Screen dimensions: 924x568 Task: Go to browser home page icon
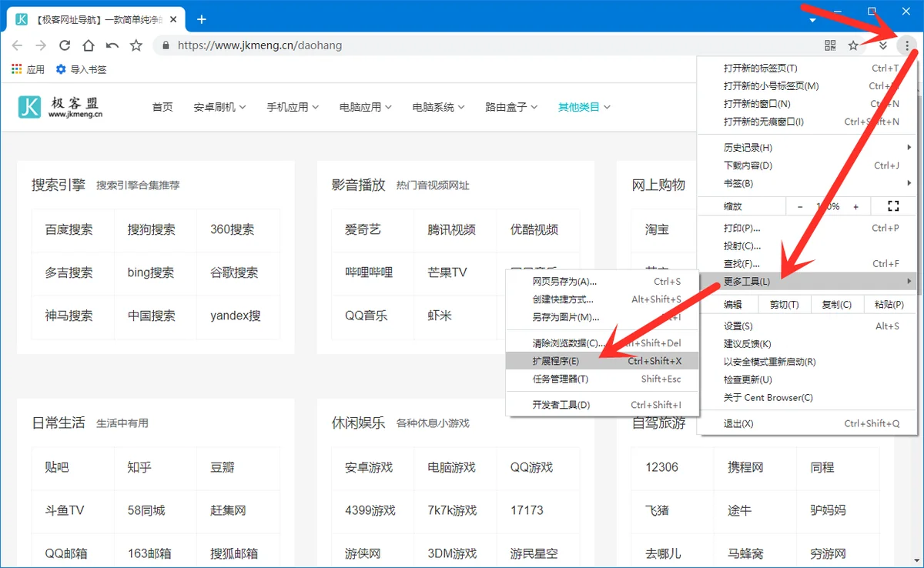coord(89,45)
